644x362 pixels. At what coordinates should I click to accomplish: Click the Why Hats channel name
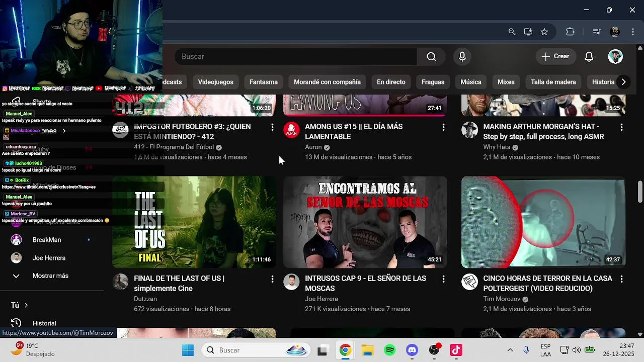[x=497, y=147]
